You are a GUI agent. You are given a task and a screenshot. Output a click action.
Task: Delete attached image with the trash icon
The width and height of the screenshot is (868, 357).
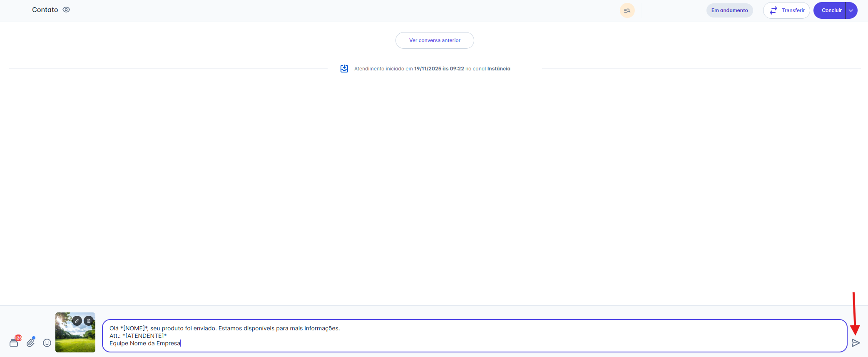(x=89, y=321)
